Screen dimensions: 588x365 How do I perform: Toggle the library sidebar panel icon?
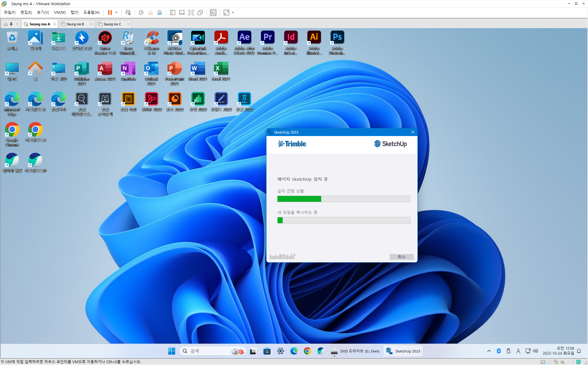click(172, 13)
